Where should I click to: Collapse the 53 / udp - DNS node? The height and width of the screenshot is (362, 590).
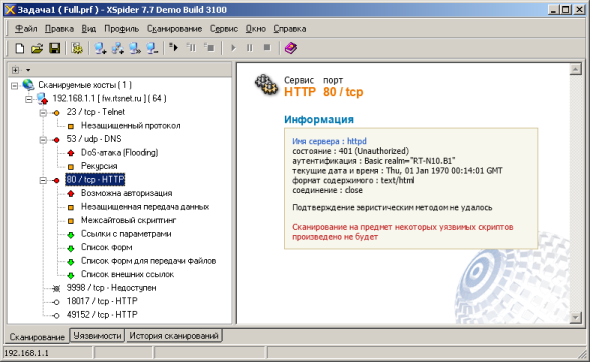tap(43, 140)
